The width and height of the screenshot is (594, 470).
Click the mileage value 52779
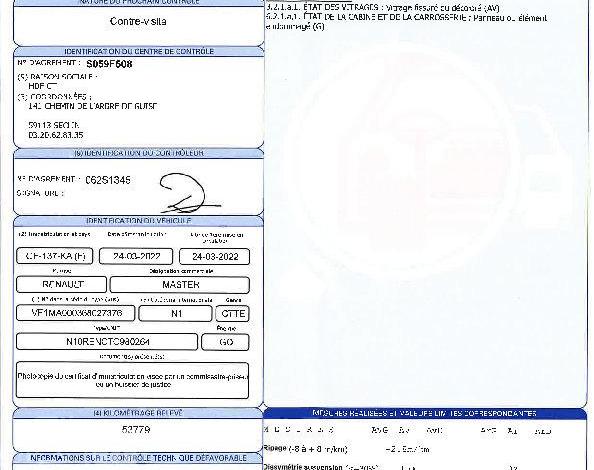pyautogui.click(x=136, y=429)
